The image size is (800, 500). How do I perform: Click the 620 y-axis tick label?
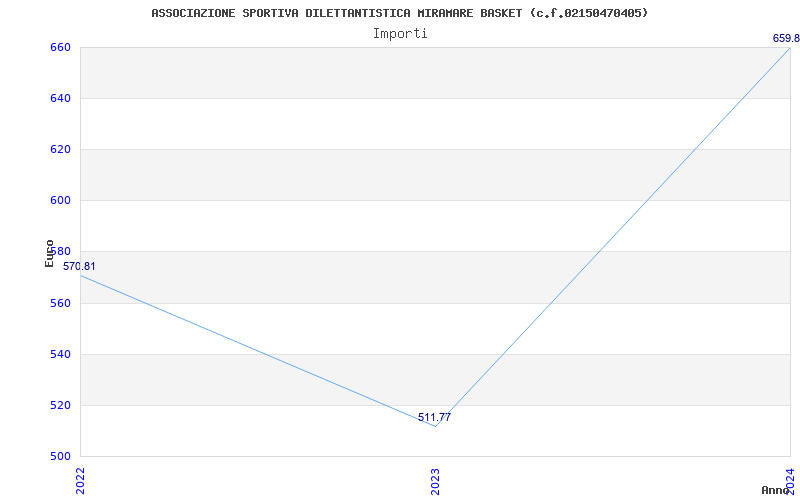pos(60,149)
